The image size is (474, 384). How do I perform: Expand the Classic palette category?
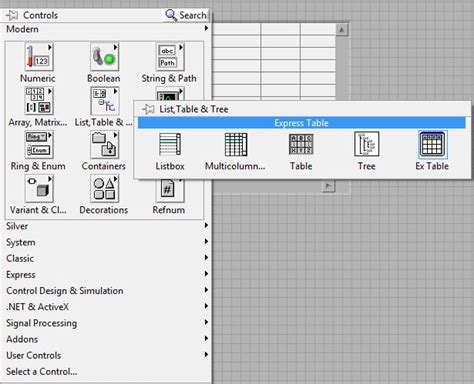107,258
